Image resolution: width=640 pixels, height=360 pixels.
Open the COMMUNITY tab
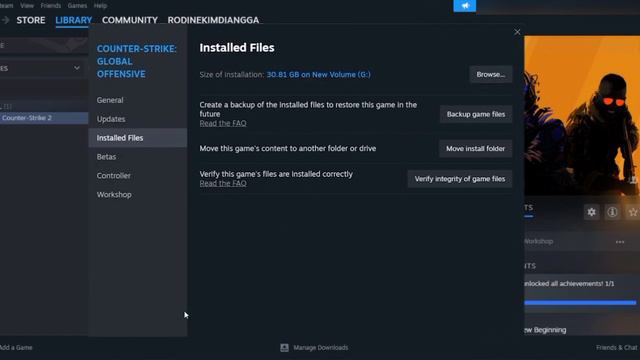130,20
